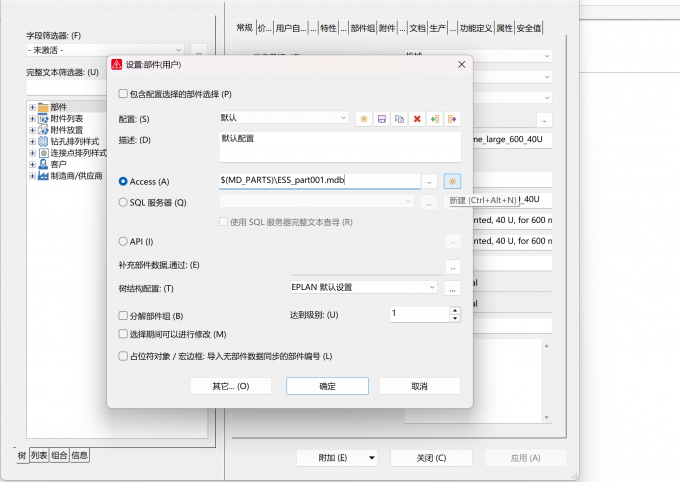Select the Access (A) radio button
Screen dimensions: 680x482
[x=123, y=181]
